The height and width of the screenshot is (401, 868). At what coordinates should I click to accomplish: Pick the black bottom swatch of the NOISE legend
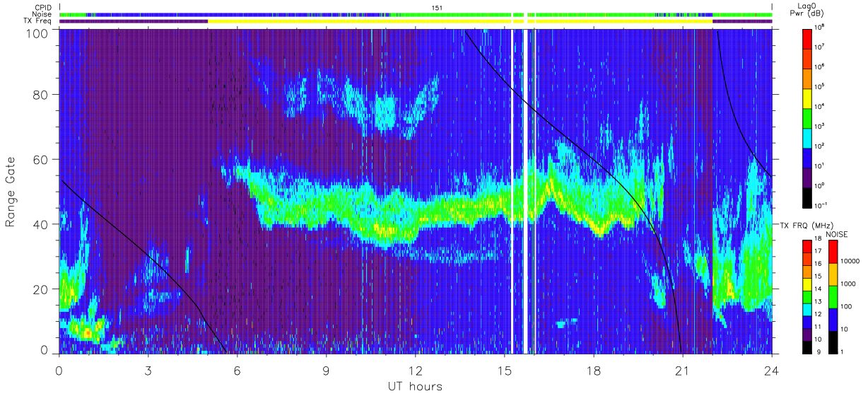coord(832,342)
